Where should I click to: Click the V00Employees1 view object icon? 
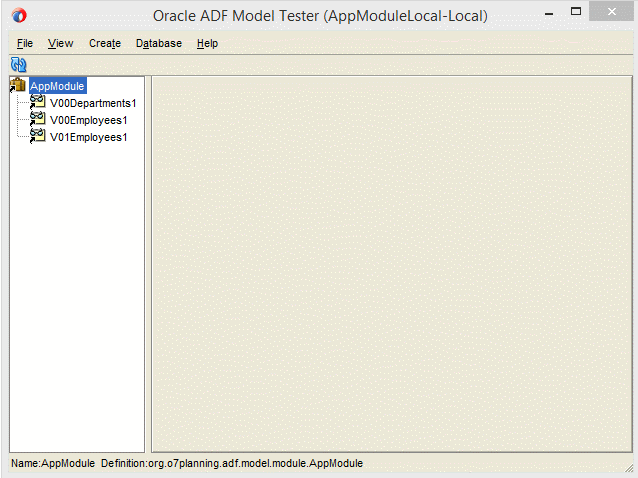click(37, 119)
